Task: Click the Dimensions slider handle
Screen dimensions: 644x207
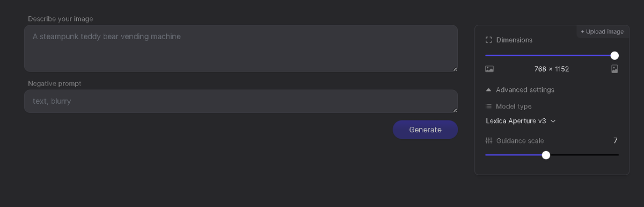Action: pyautogui.click(x=614, y=55)
